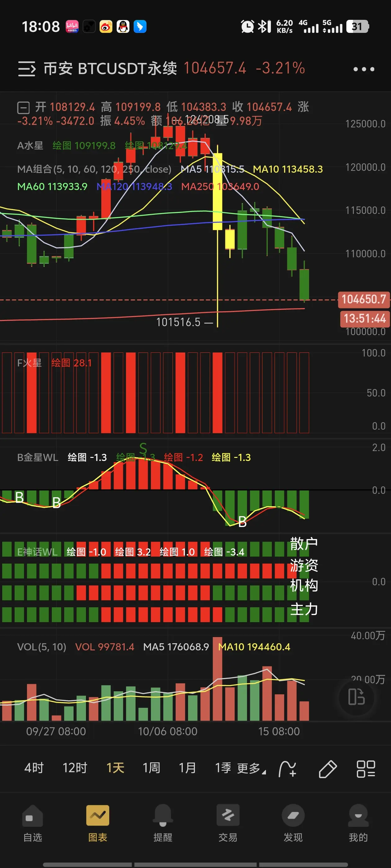Viewport: 391px width, 868px height.
Task: Switch to the 1周 timeframe
Action: point(151,768)
